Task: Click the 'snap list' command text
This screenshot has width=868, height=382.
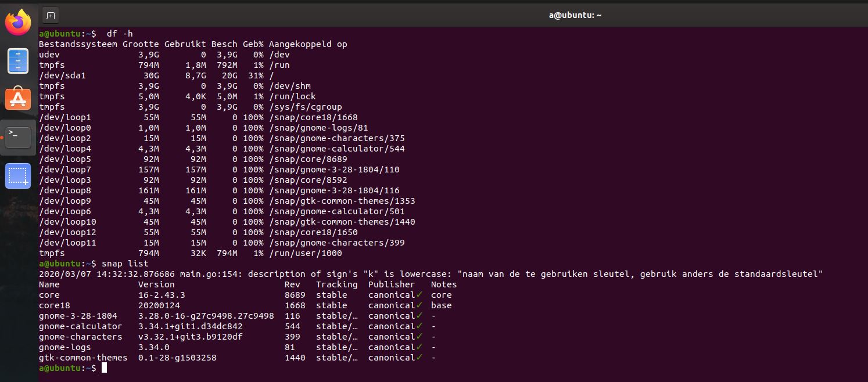Action: pyautogui.click(x=125, y=264)
